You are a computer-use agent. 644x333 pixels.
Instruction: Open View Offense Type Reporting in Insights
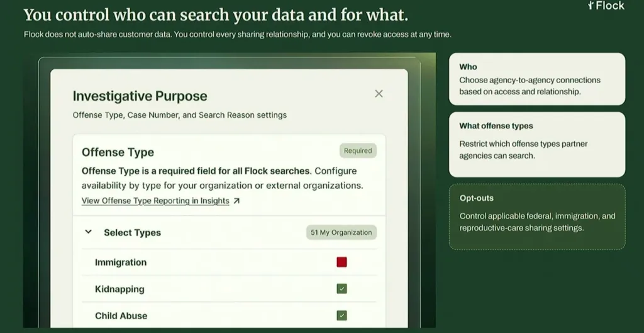tap(155, 201)
